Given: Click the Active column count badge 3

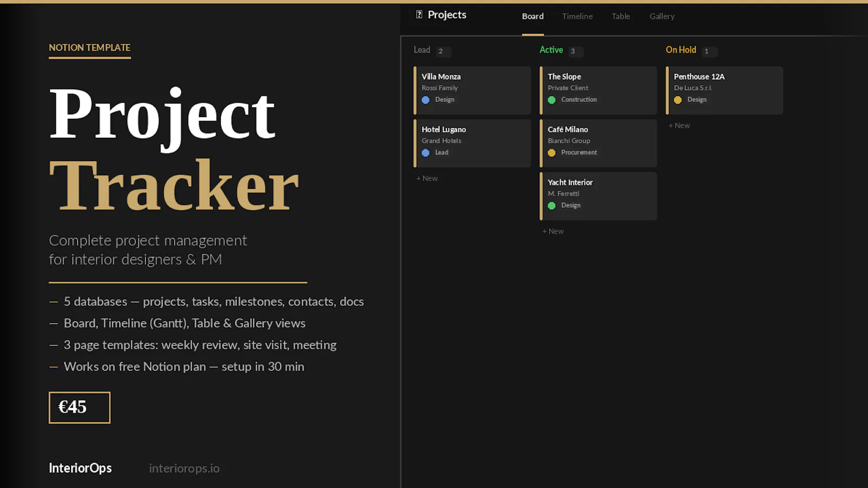Looking at the screenshot, I should (575, 52).
